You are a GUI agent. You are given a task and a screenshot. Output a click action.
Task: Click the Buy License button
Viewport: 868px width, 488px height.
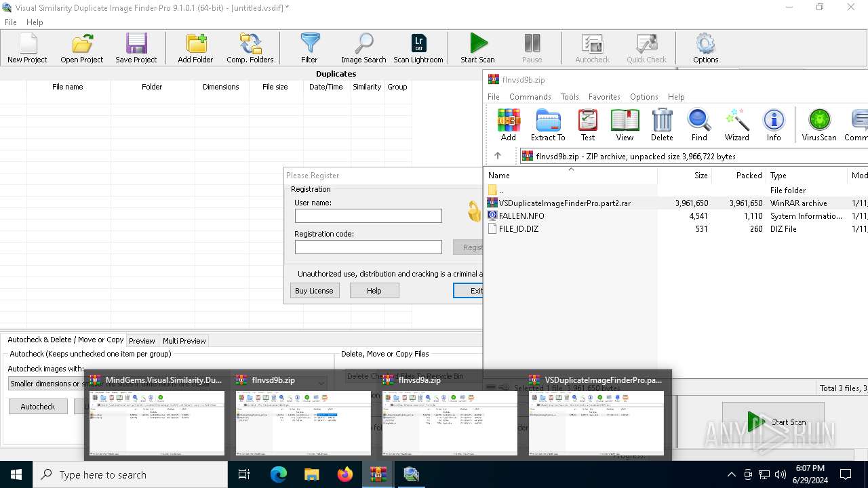(315, 291)
